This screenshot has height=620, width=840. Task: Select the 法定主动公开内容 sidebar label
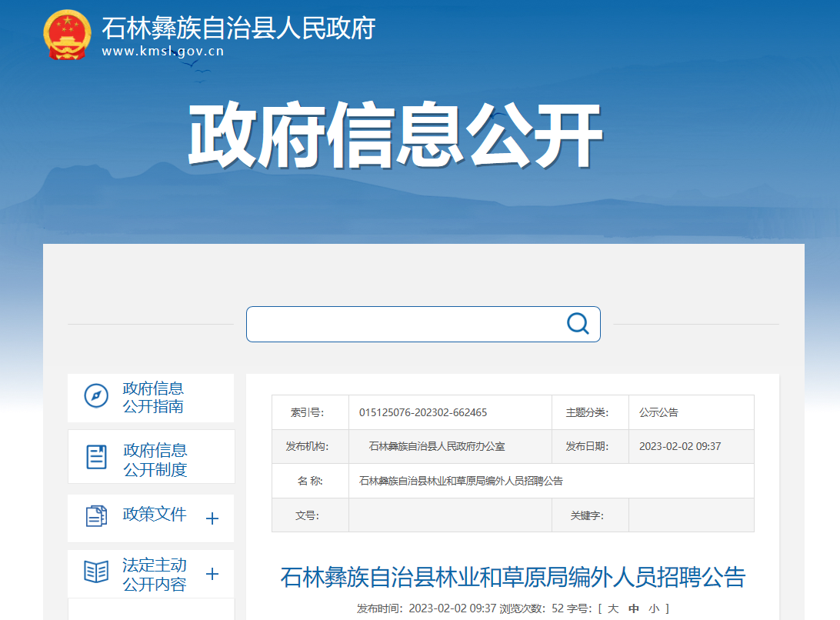(155, 575)
